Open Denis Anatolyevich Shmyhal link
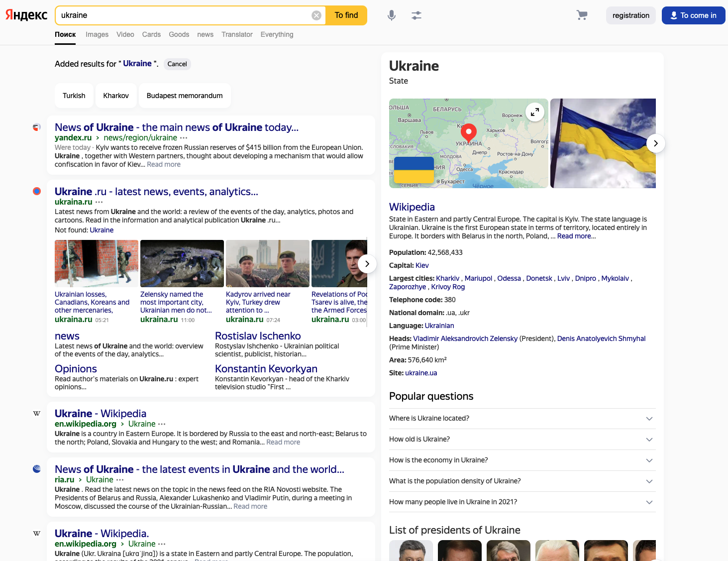 [x=601, y=338]
